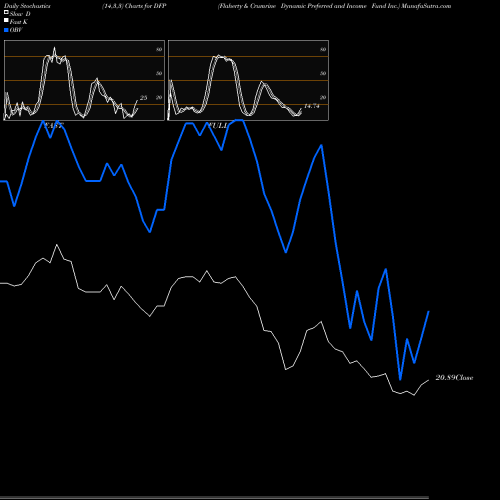Click the '20.89Close' price label

[x=454, y=378]
